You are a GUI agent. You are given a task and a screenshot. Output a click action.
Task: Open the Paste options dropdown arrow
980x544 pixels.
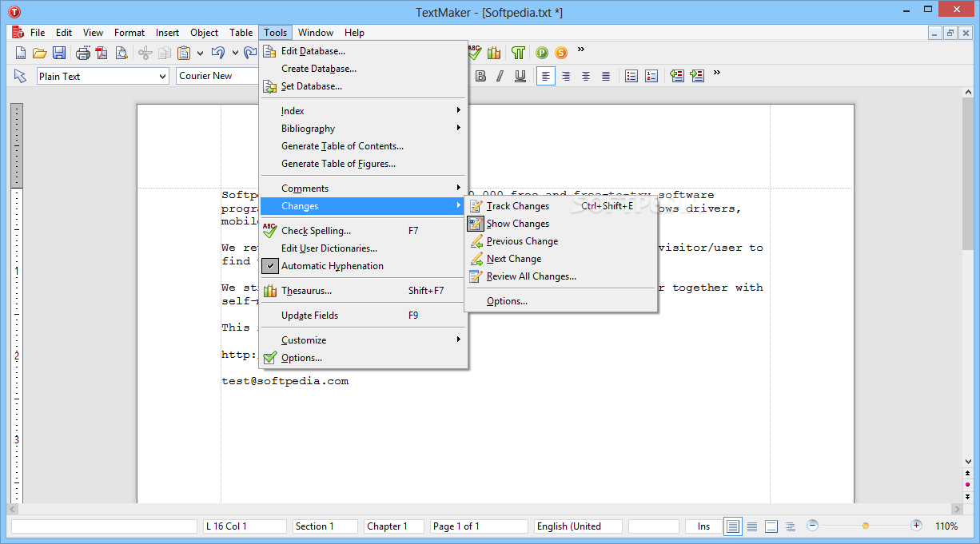coord(200,53)
